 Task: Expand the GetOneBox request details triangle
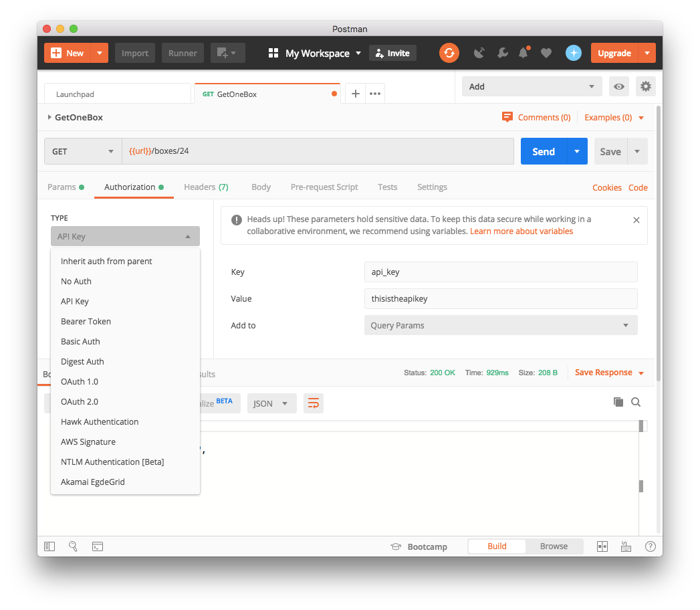[49, 117]
